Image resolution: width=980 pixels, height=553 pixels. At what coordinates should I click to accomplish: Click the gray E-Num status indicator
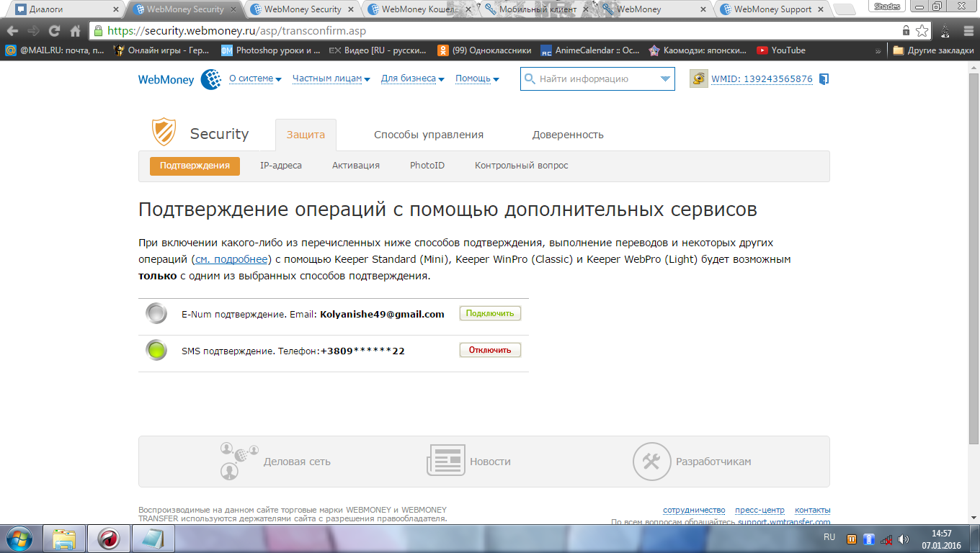tap(156, 314)
